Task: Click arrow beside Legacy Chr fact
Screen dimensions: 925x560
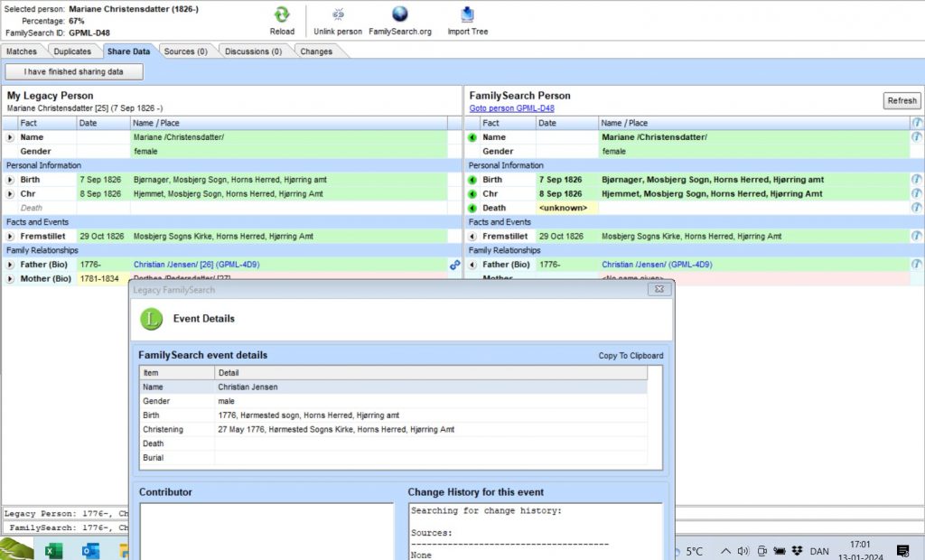Action: (10, 194)
